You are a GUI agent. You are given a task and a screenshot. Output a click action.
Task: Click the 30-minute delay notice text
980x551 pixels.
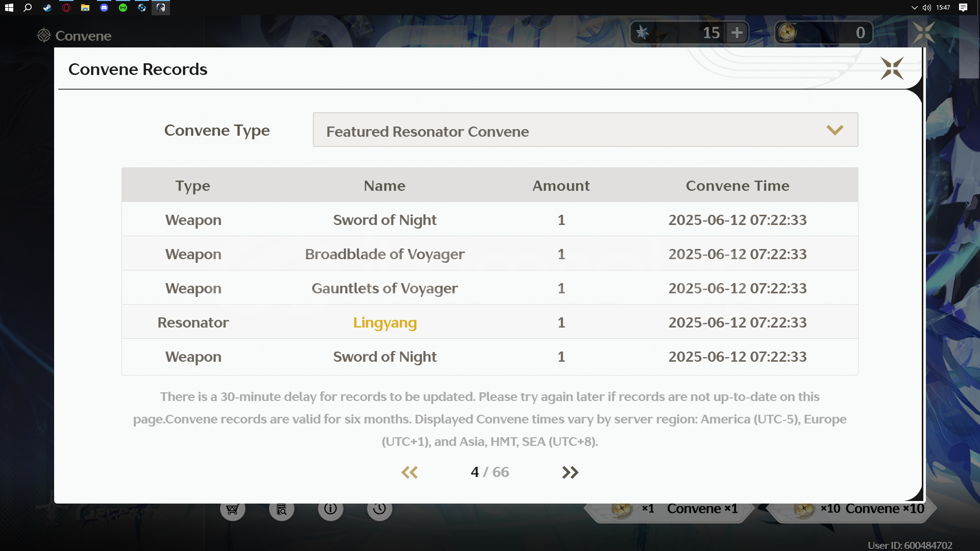[490, 419]
